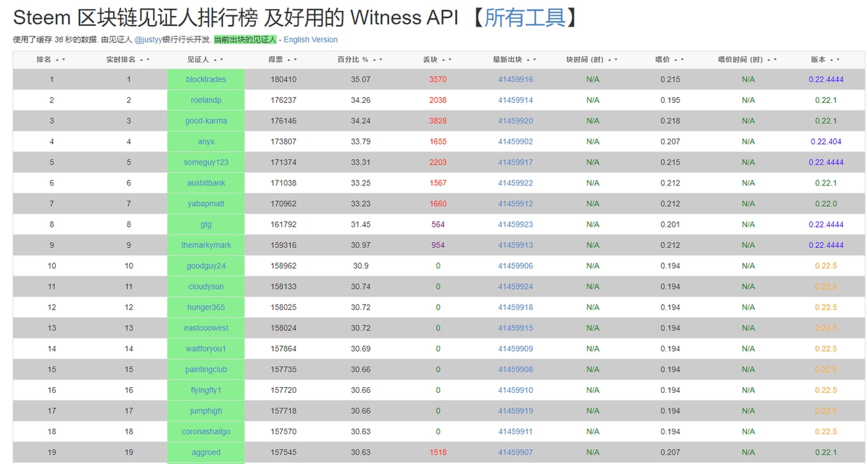Open block 41459916 link
The width and height of the screenshot is (868, 464).
coord(515,79)
